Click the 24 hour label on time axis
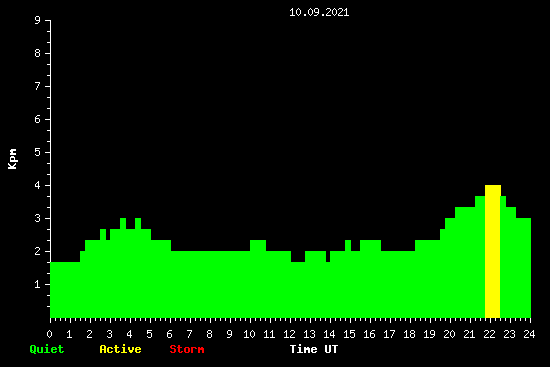The image size is (550, 367). pos(529,334)
